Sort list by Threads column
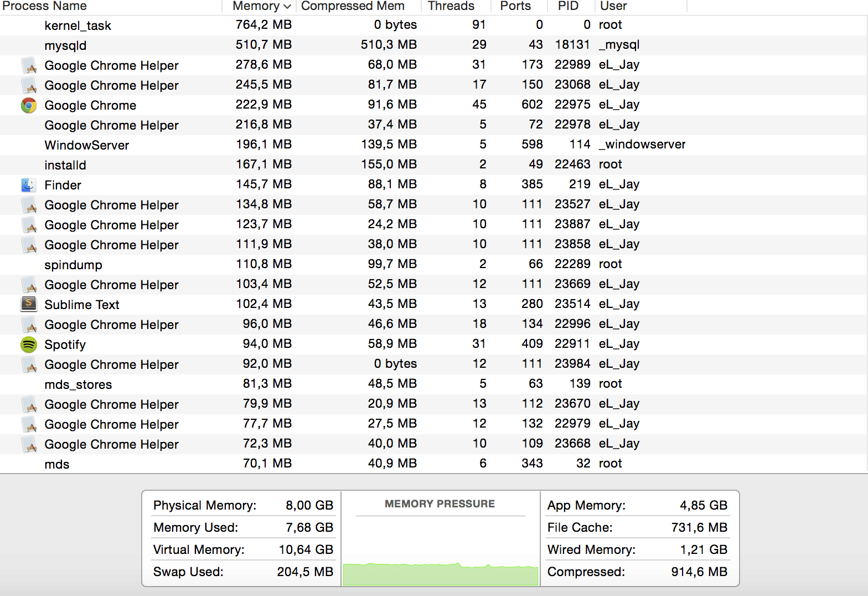This screenshot has width=868, height=596. click(451, 6)
